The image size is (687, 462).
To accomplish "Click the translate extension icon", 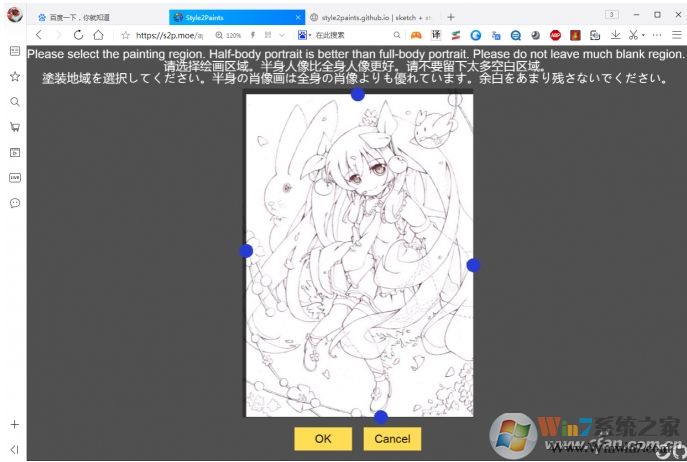I will 436,35.
